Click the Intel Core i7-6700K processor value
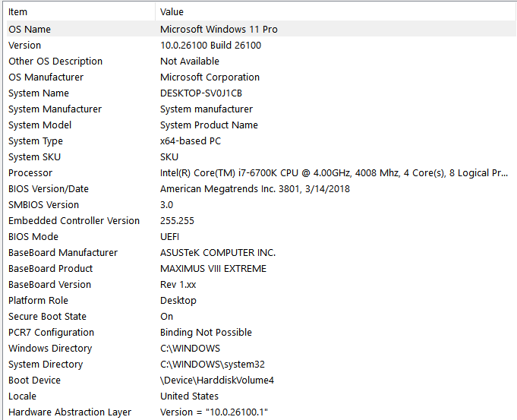517x420 pixels. (x=334, y=173)
